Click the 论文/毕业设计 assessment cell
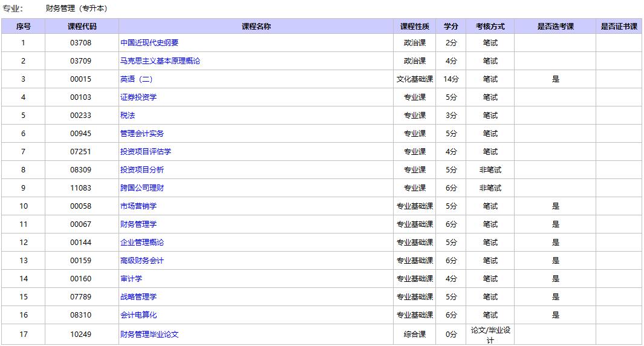 tap(490, 335)
